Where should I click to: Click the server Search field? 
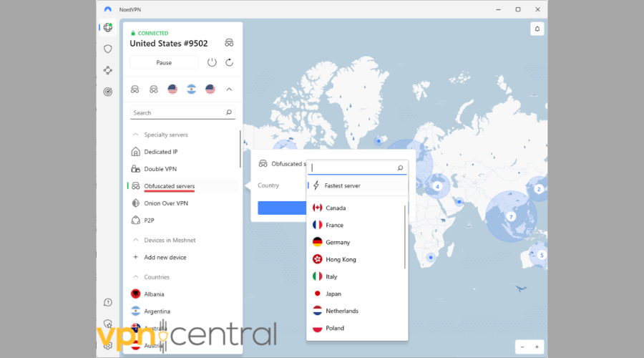click(x=182, y=112)
